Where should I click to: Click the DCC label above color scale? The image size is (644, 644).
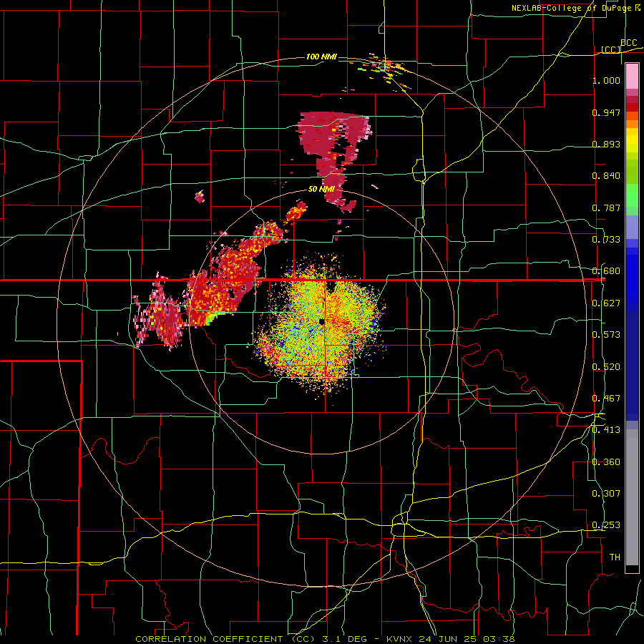pyautogui.click(x=628, y=43)
